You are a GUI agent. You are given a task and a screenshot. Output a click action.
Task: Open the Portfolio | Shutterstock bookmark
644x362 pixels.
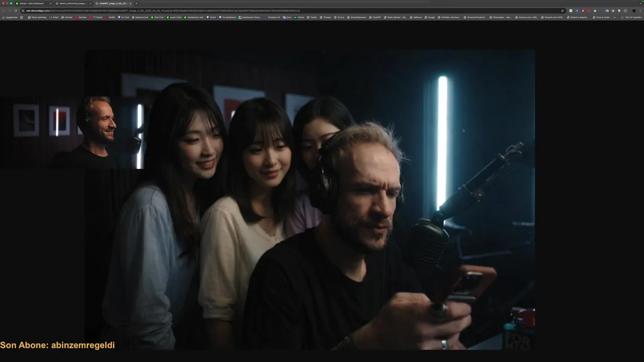coord(449,17)
